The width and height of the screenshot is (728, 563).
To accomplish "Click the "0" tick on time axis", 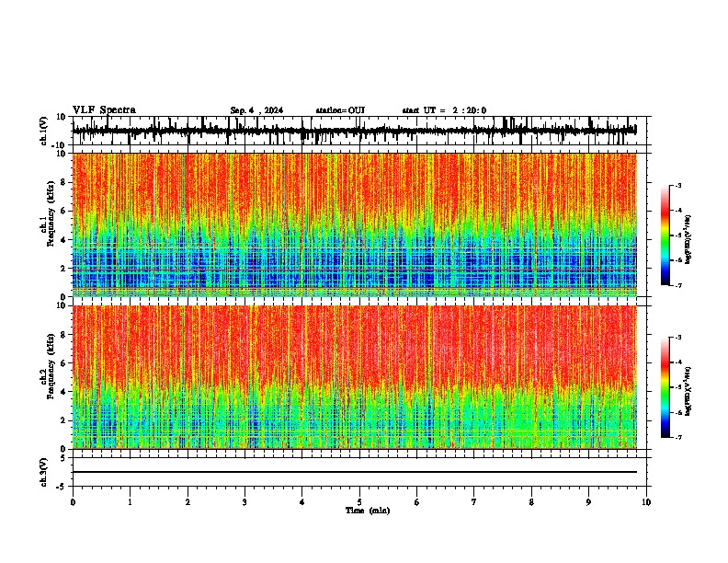I will click(x=73, y=502).
